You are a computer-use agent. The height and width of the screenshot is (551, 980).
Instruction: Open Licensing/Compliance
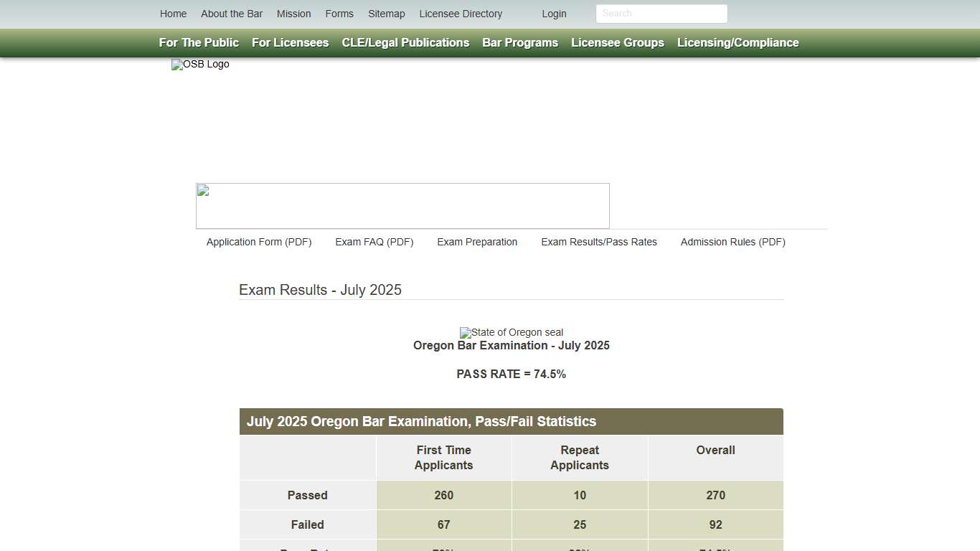coord(738,42)
